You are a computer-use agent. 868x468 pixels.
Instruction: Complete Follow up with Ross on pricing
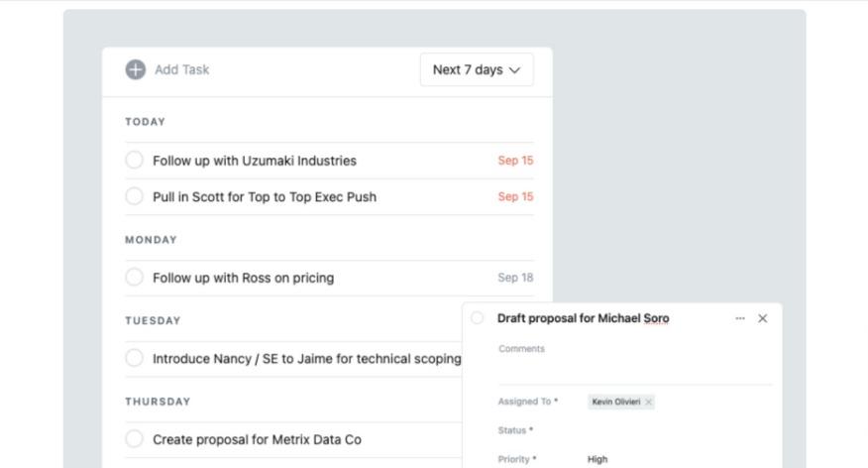click(x=135, y=278)
